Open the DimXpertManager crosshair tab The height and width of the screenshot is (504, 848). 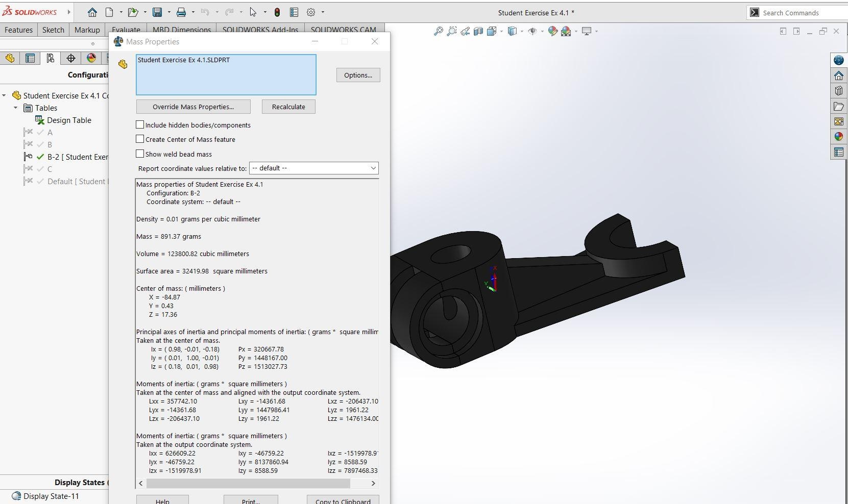click(x=71, y=58)
